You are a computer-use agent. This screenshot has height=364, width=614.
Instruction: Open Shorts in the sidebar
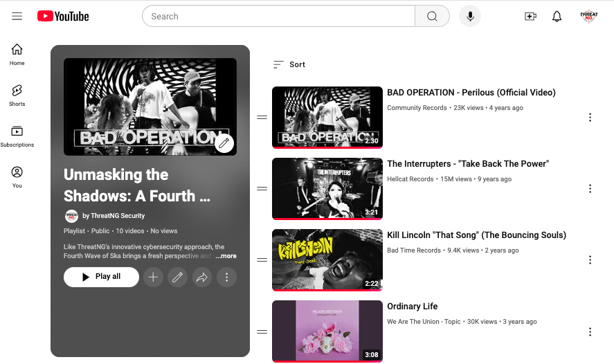17,95
